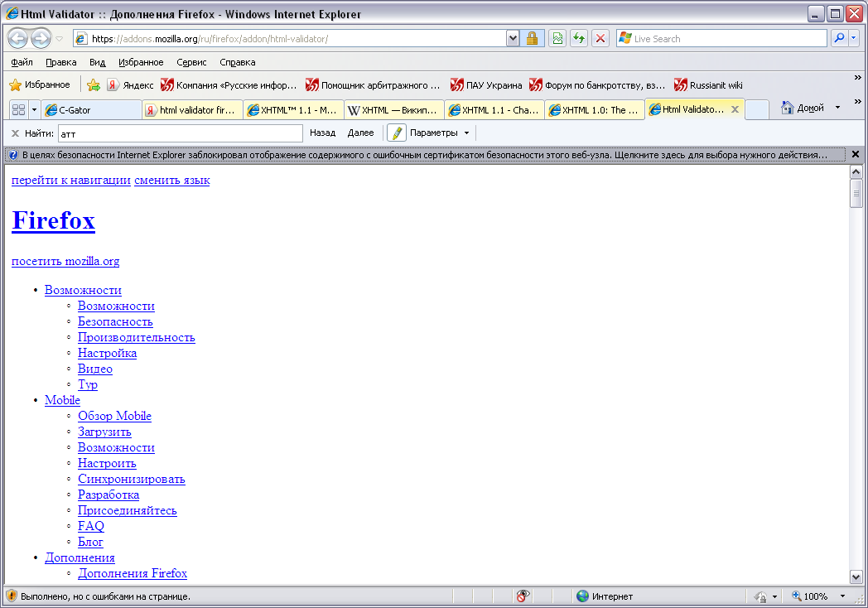
Task: Open the Синхронизировать link
Action: [131, 479]
